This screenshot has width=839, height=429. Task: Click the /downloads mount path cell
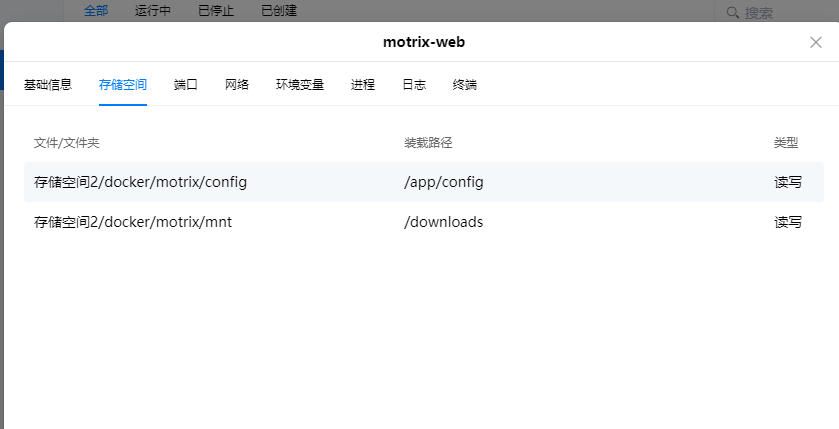click(444, 222)
